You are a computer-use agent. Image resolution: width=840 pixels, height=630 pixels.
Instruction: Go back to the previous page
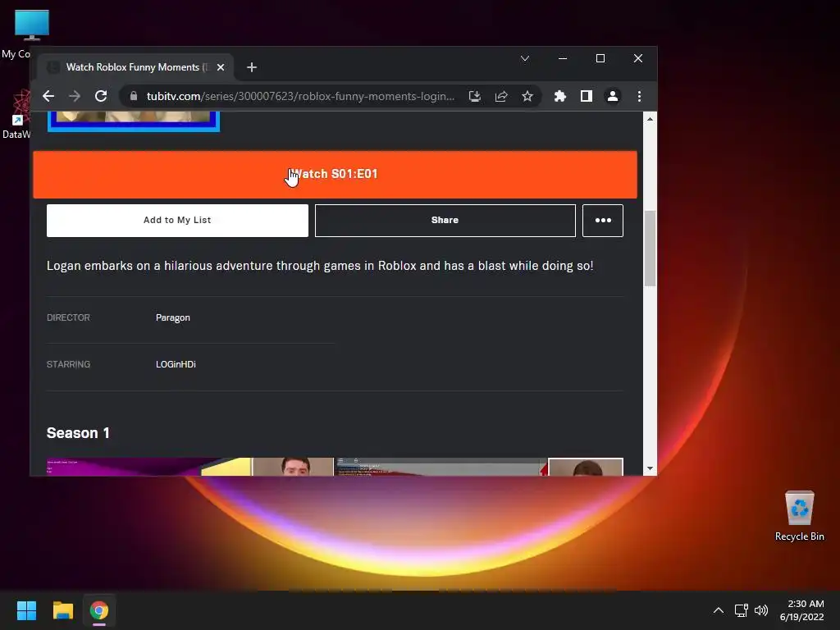pos(48,97)
